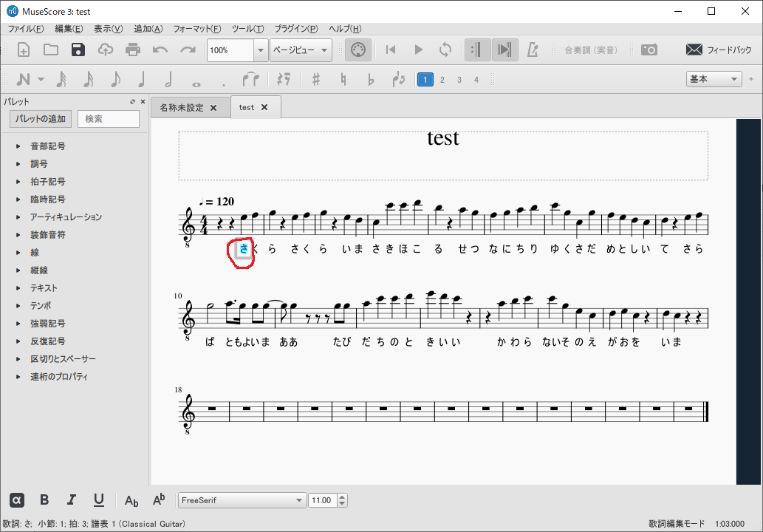
Task: Apply the natural accidental
Action: pyautogui.click(x=343, y=79)
